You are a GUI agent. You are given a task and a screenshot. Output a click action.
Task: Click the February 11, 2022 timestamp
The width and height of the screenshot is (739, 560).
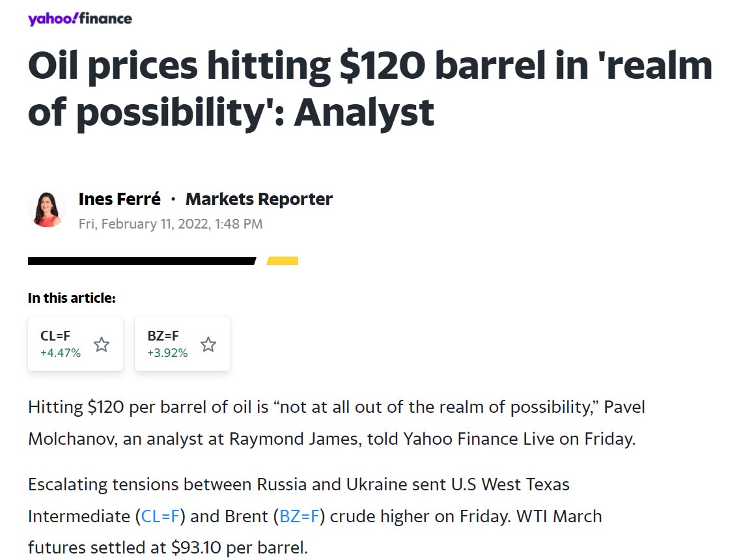171,224
